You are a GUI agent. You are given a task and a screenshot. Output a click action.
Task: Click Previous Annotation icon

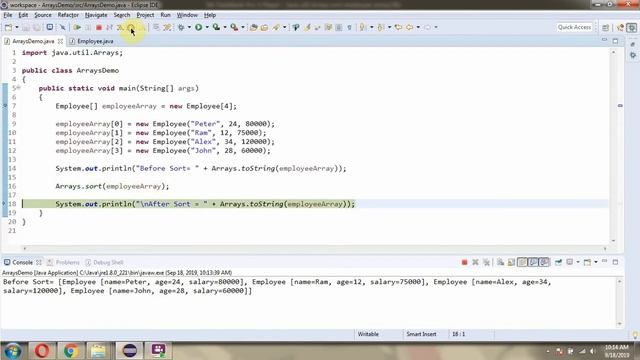pyautogui.click(x=380, y=27)
